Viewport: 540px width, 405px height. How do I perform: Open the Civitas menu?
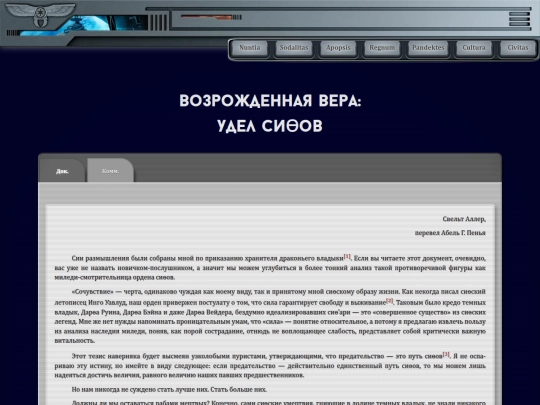[518, 48]
